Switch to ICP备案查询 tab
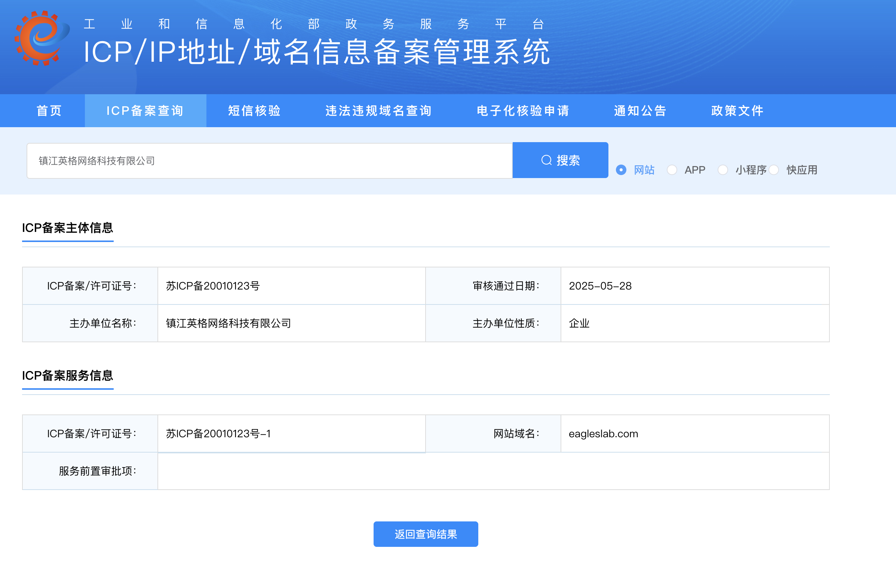The image size is (896, 588). pos(145,111)
